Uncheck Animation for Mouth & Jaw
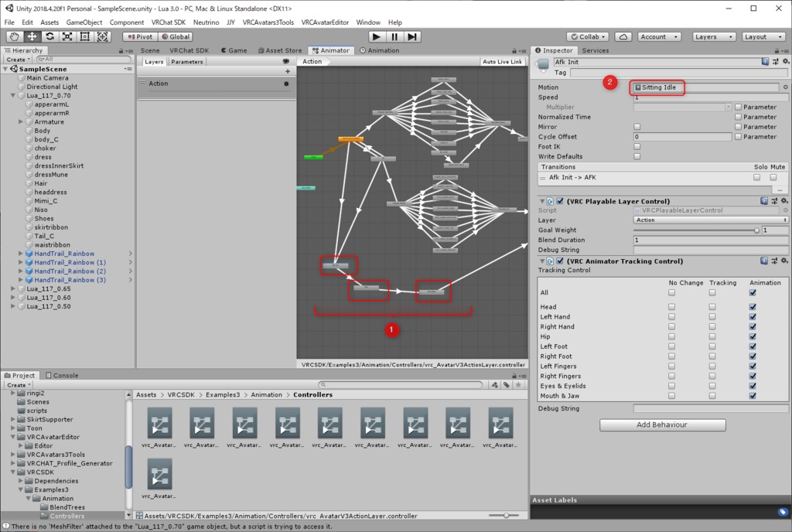Screen dimensions: 792x532 coord(753,396)
